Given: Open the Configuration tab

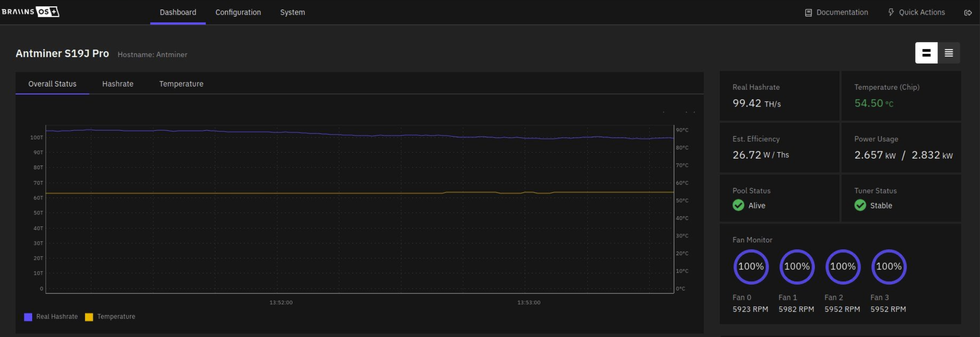Looking at the screenshot, I should point(238,12).
